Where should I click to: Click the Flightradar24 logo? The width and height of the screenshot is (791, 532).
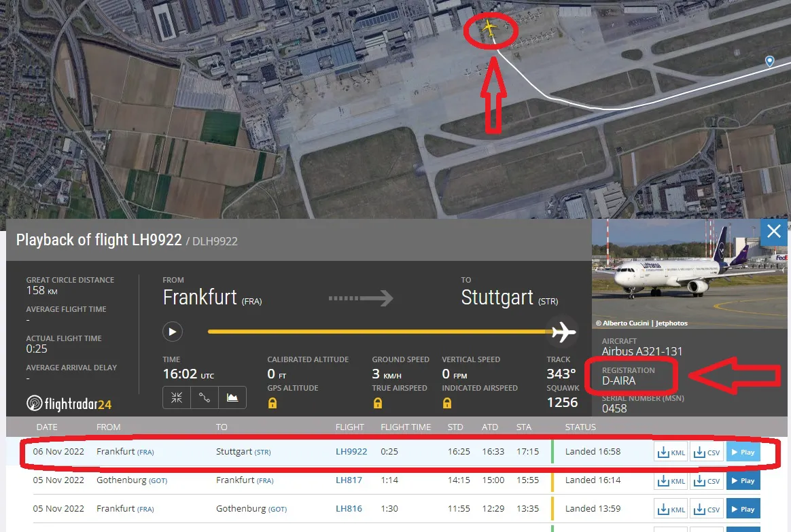pyautogui.click(x=69, y=404)
